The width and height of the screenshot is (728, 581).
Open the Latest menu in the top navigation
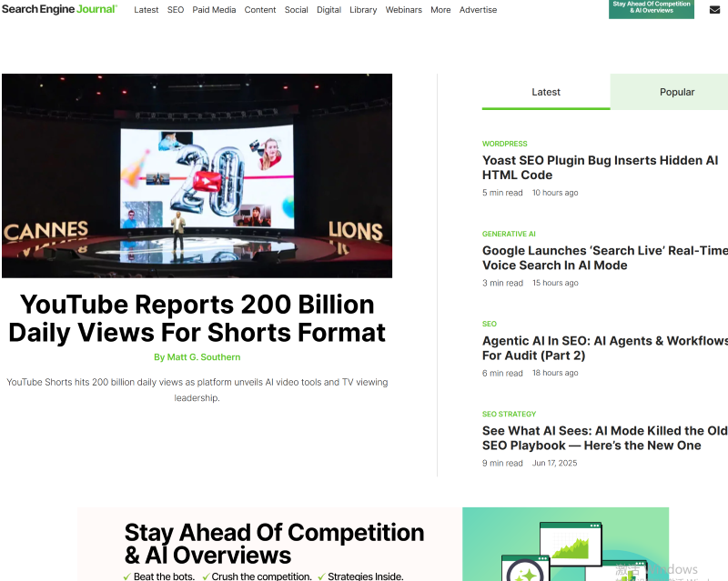[147, 10]
